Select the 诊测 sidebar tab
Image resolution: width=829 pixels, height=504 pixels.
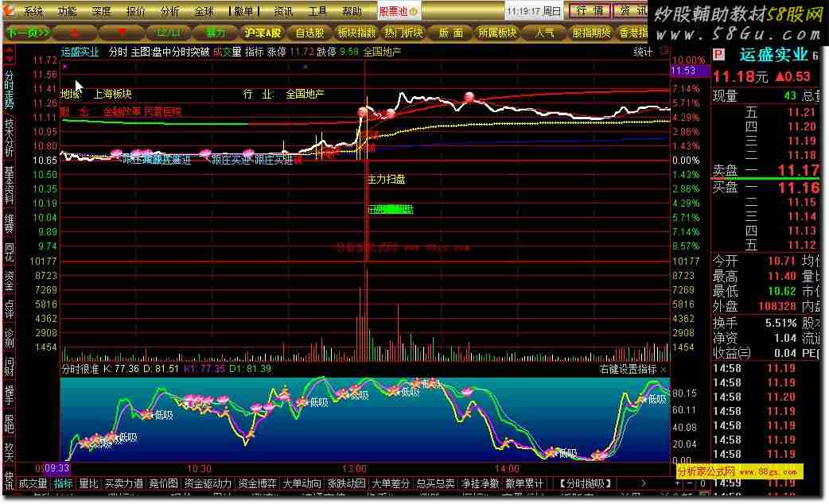click(9, 338)
